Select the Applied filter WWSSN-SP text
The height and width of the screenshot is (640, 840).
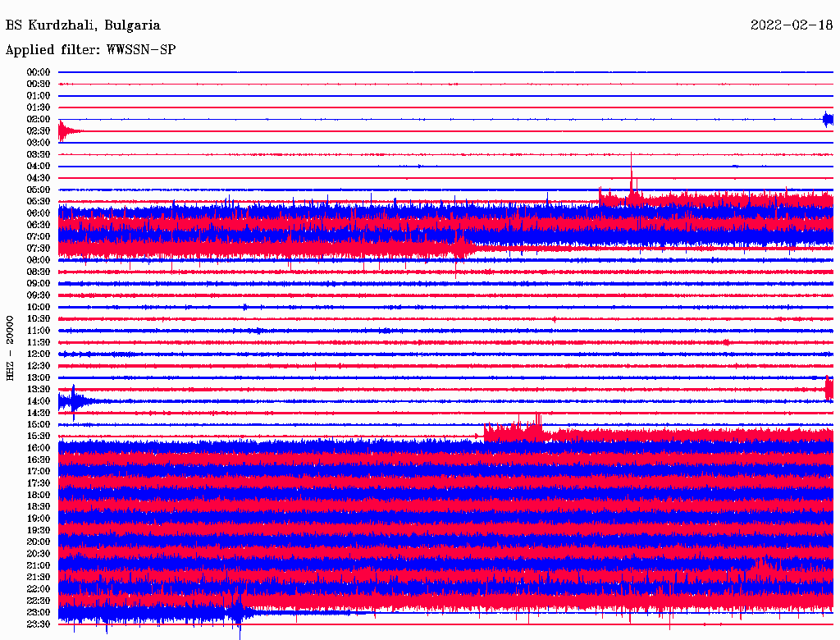[x=90, y=50]
